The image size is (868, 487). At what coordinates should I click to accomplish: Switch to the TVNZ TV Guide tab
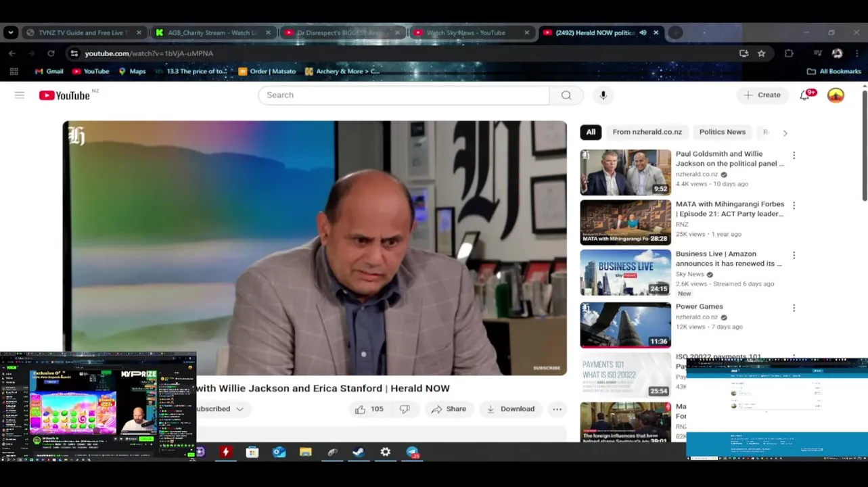pyautogui.click(x=84, y=32)
